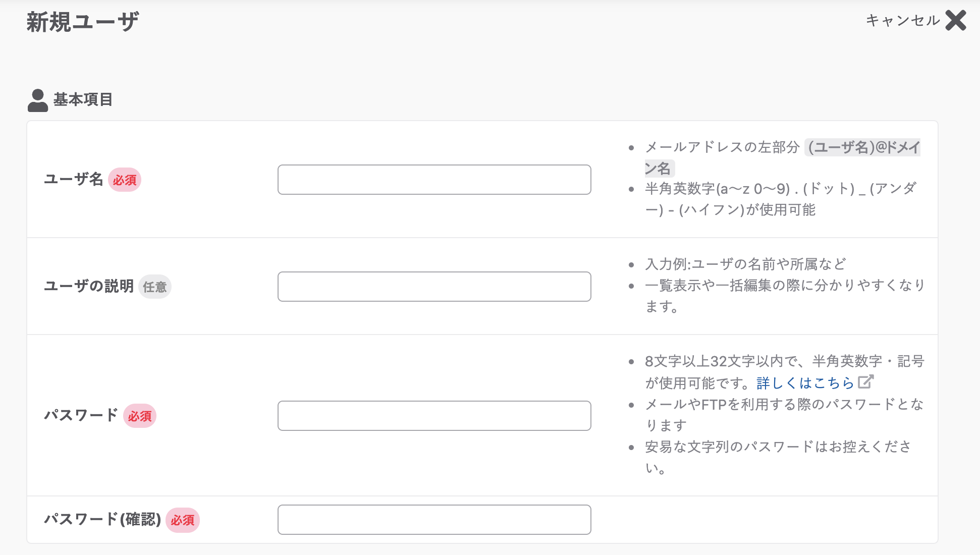The height and width of the screenshot is (555, 980).
Task: Click the 必須 badge beside パスワード(確認)
Action: (183, 520)
